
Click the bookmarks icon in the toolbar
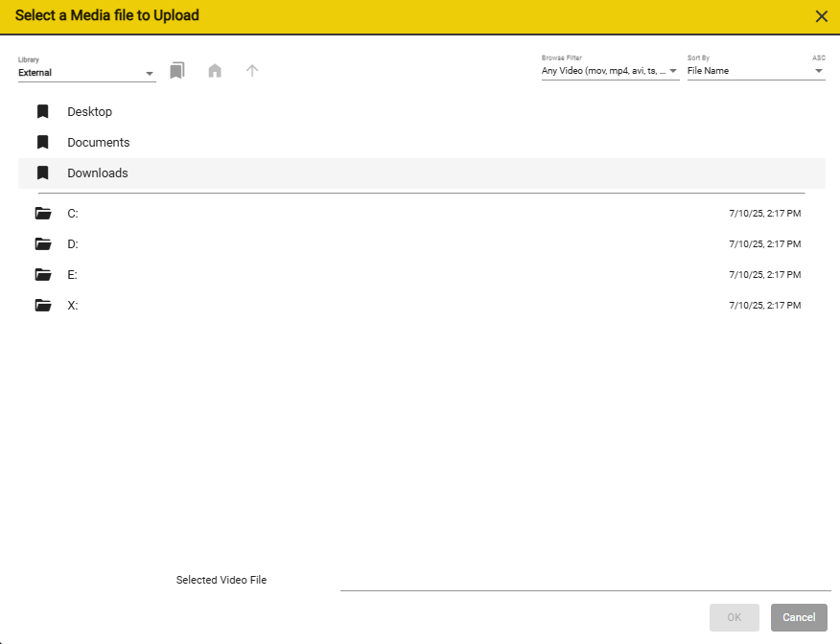[177, 71]
